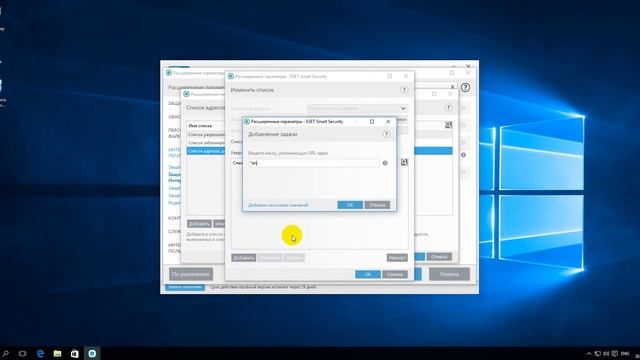Open help icon in Добавление задачи header

pos(386,134)
